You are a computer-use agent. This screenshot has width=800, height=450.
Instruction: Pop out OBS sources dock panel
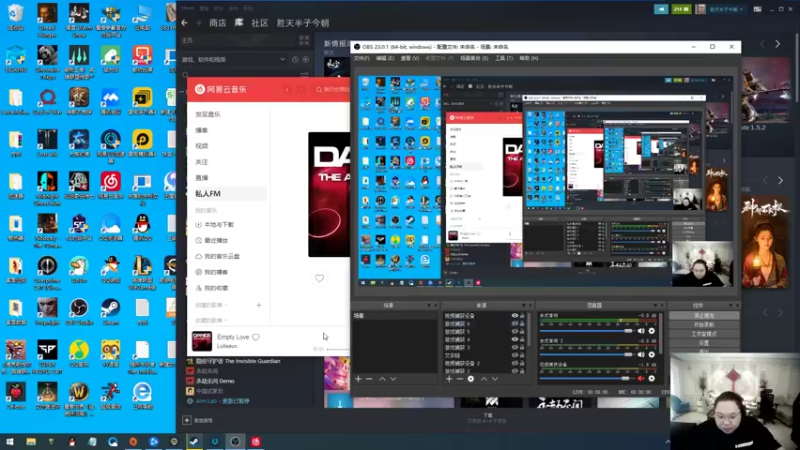pyautogui.click(x=524, y=305)
